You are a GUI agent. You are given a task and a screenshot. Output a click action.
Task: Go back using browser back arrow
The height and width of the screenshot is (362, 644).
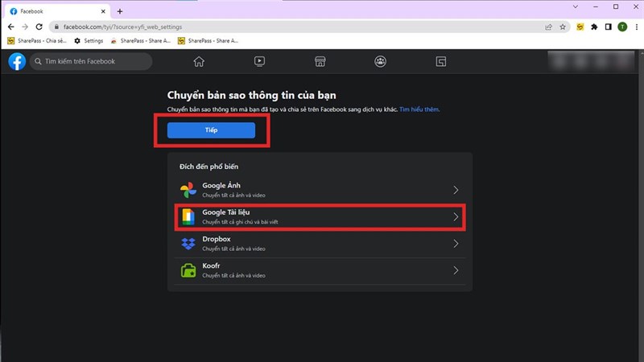coord(11,27)
